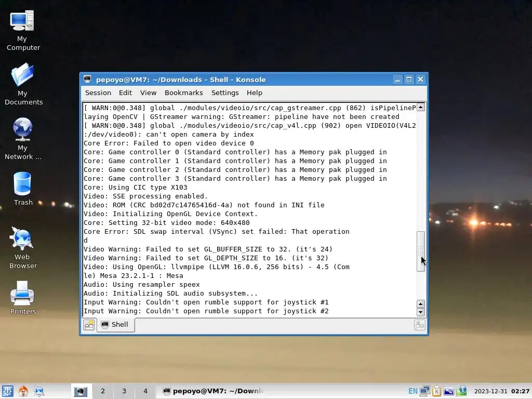
Task: Click the text 'Video: SSE processing enabled.'
Action: click(145, 196)
